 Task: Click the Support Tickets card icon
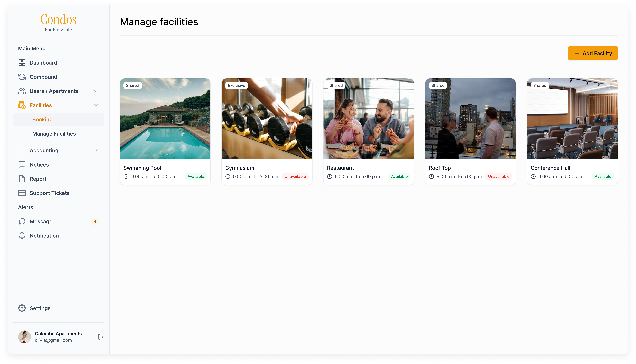pyautogui.click(x=22, y=193)
